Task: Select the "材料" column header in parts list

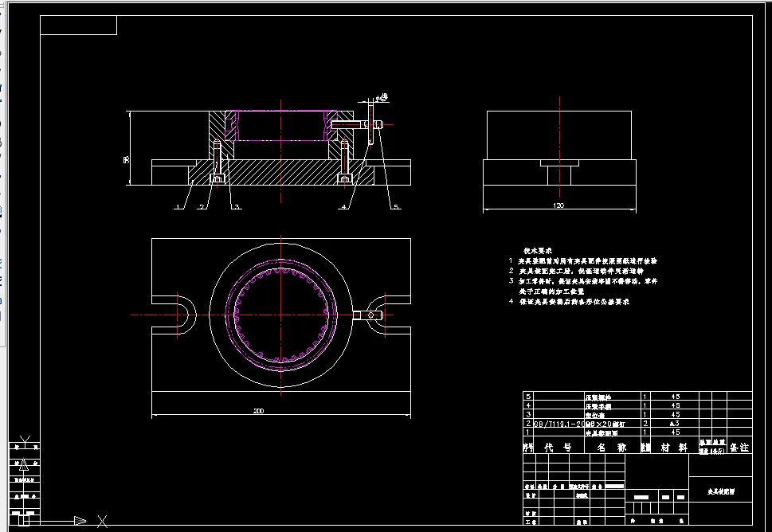Action: [675, 447]
